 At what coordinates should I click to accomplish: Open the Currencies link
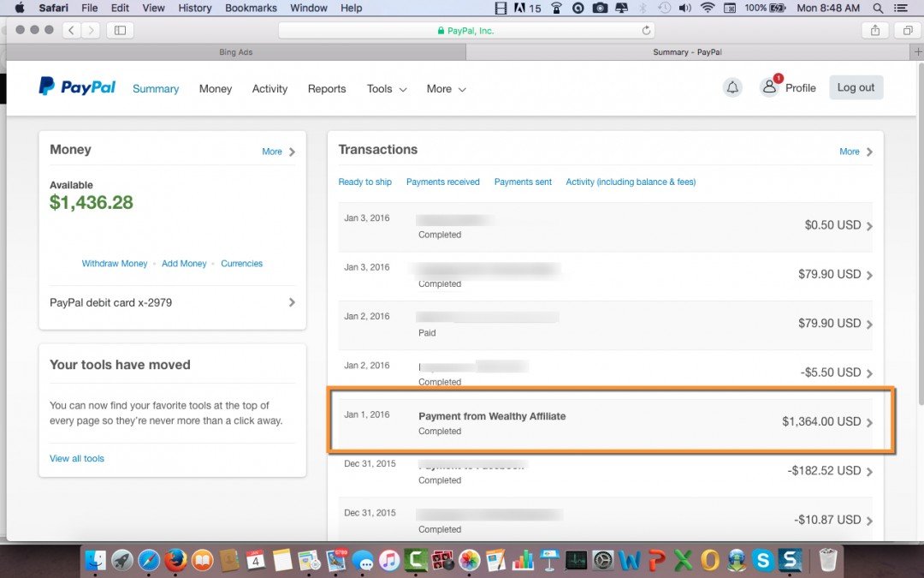(241, 264)
